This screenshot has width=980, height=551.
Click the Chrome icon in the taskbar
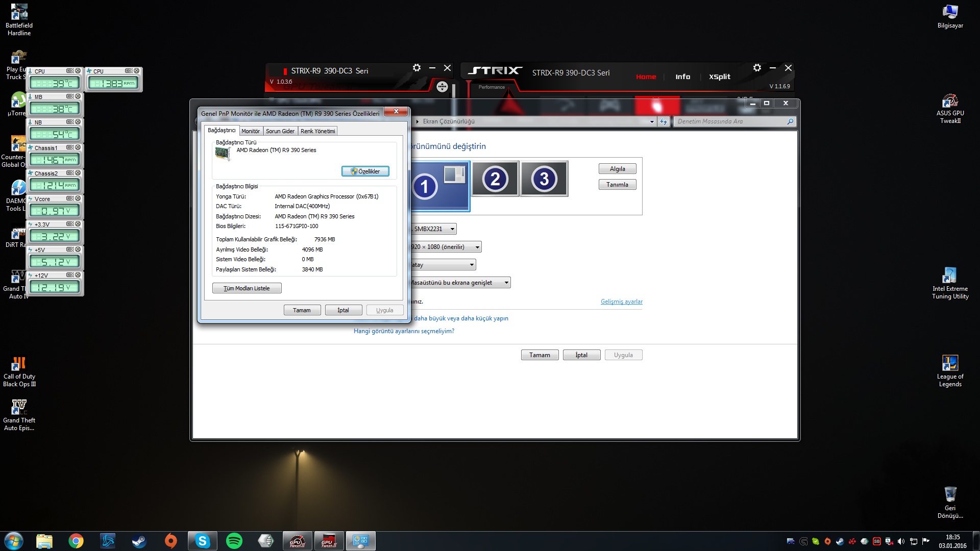(x=76, y=541)
